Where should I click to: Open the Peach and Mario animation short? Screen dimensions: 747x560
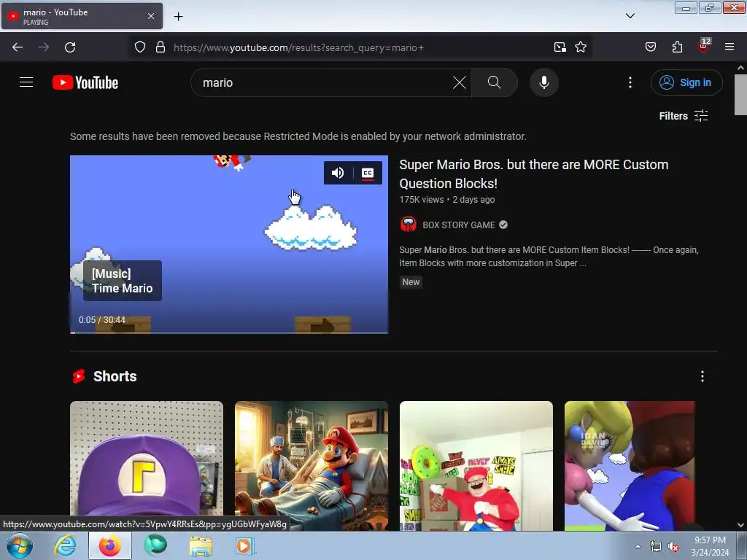coord(630,466)
